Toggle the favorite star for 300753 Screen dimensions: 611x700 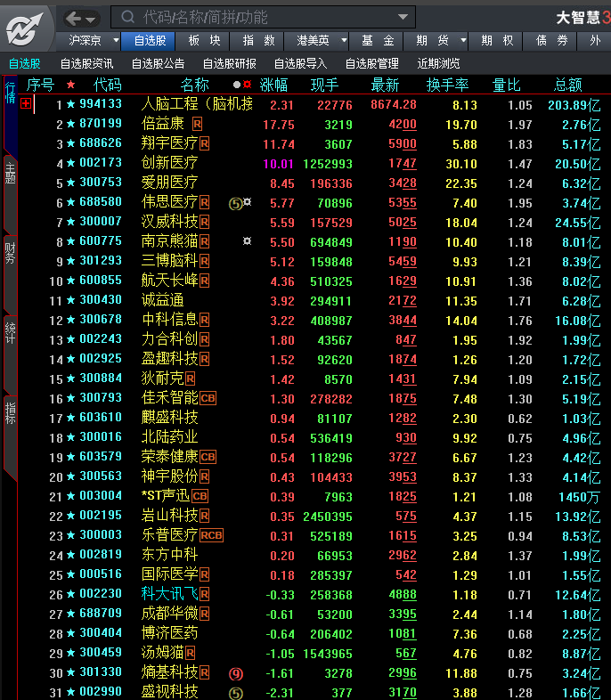pos(70,183)
